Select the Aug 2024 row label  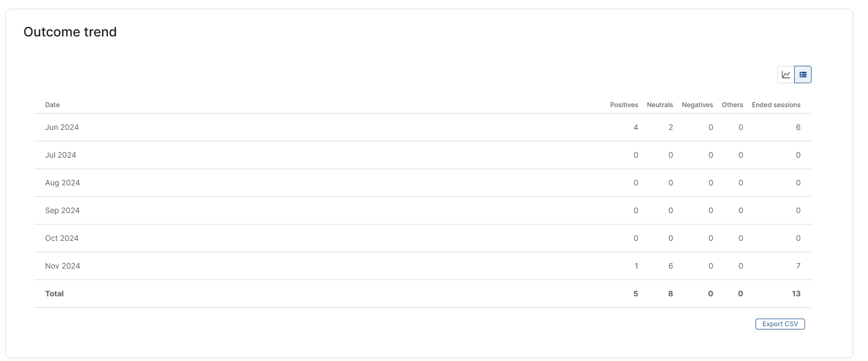(62, 183)
